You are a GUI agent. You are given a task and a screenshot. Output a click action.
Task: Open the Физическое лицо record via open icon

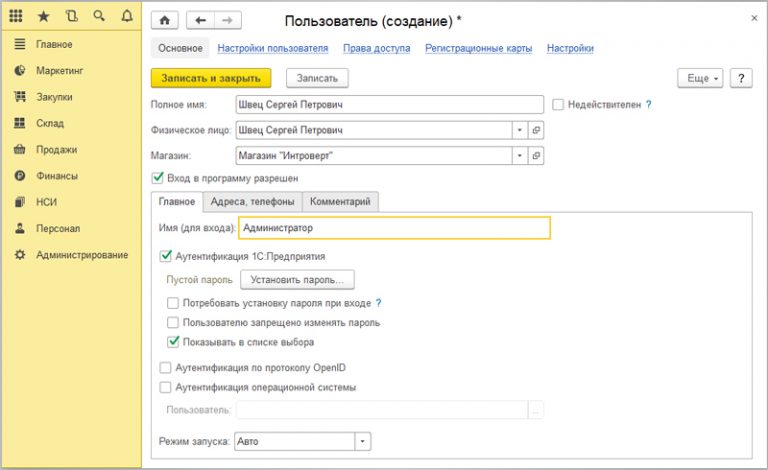tap(536, 130)
